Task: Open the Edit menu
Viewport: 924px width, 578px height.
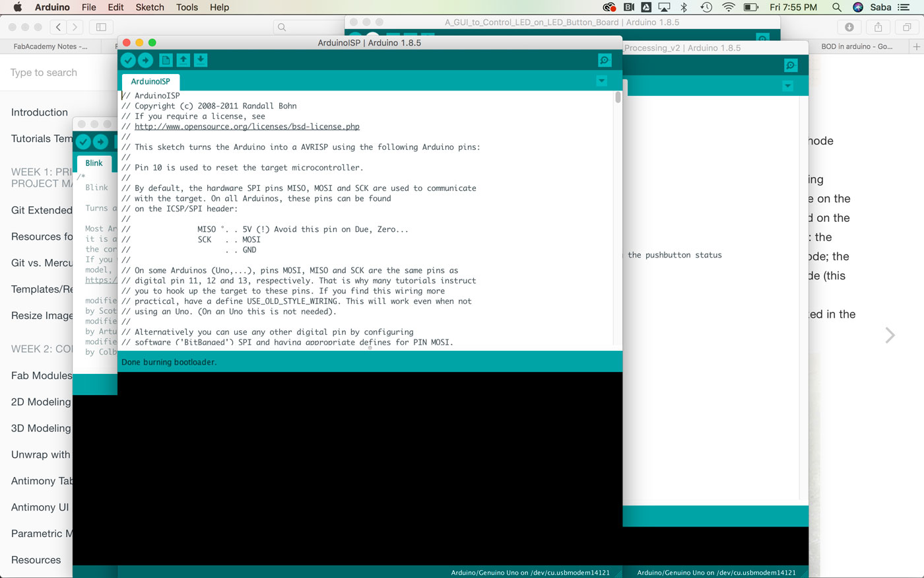Action: 115,7
